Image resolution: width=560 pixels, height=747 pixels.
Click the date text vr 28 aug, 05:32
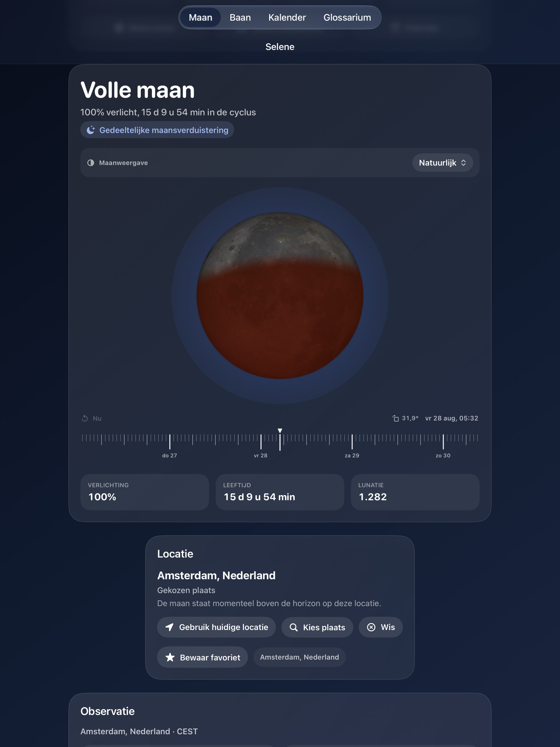pyautogui.click(x=452, y=418)
